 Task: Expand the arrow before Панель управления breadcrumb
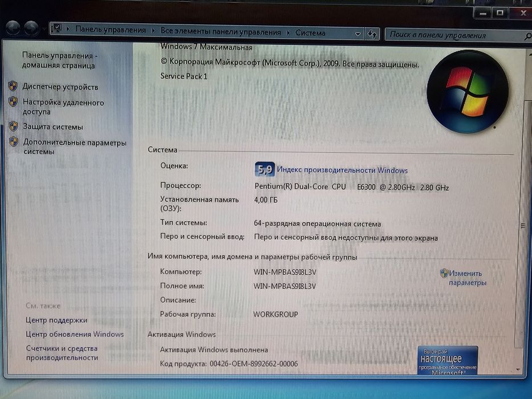pos(68,29)
